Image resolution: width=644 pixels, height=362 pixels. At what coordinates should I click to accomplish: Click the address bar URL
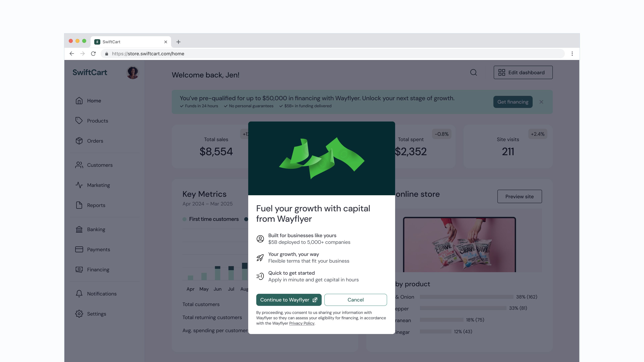148,54
